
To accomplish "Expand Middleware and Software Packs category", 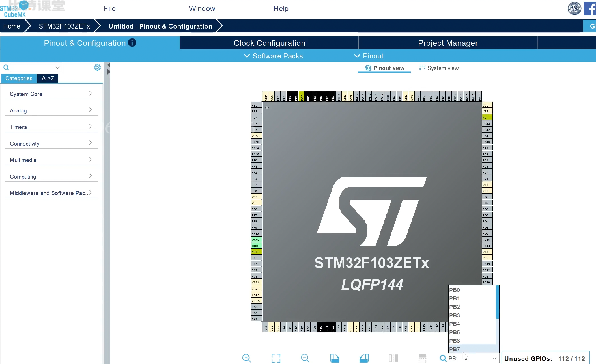I will click(x=51, y=193).
